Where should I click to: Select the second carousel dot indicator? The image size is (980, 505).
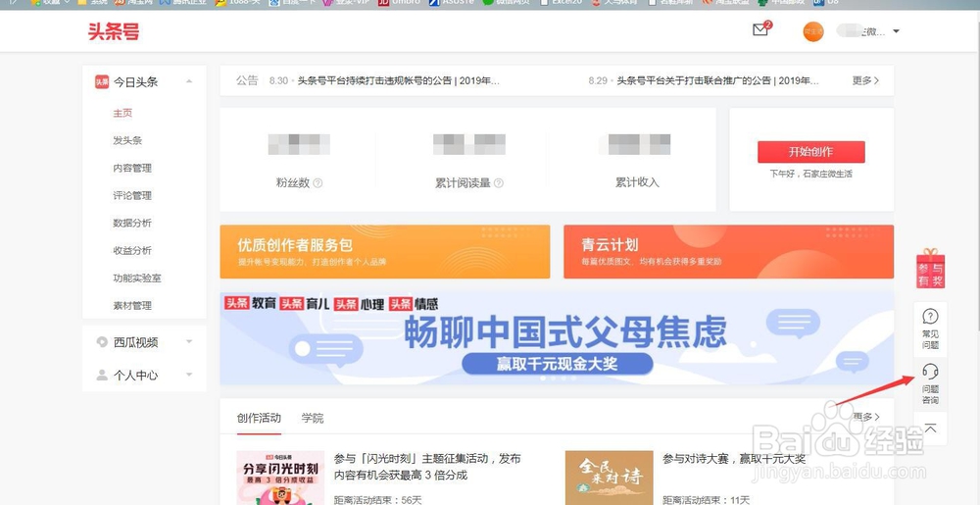(553, 379)
